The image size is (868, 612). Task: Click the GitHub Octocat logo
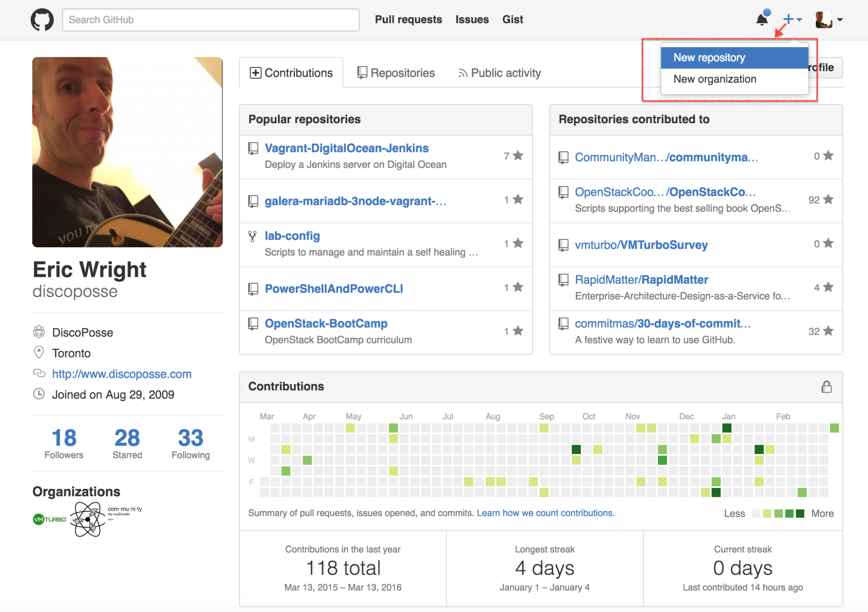click(x=42, y=19)
